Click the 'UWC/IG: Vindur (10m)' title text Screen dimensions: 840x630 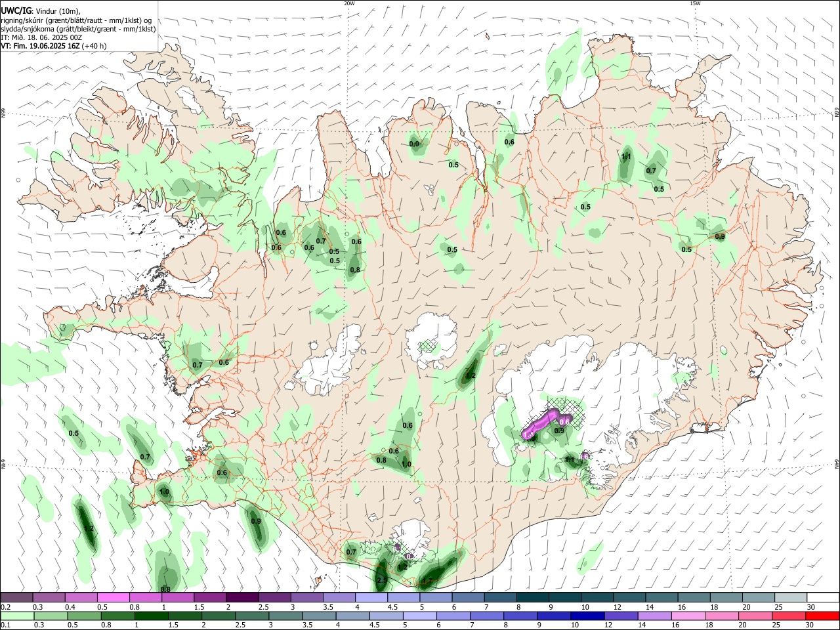40,10
